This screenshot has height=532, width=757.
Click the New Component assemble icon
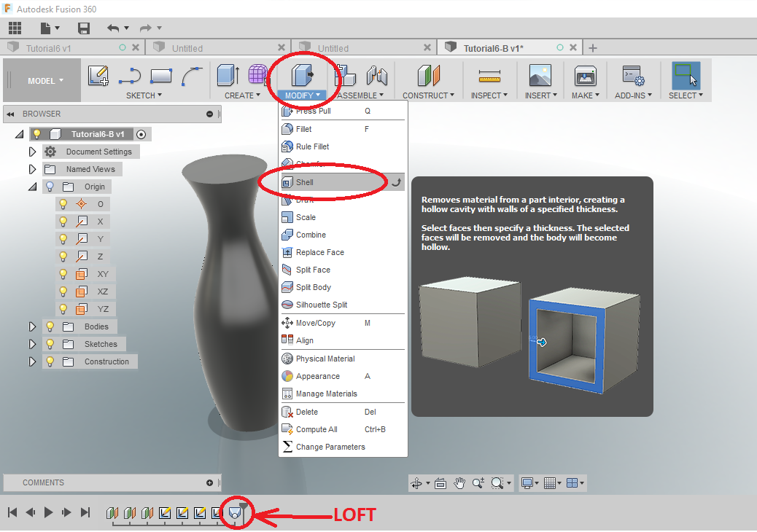coord(346,76)
